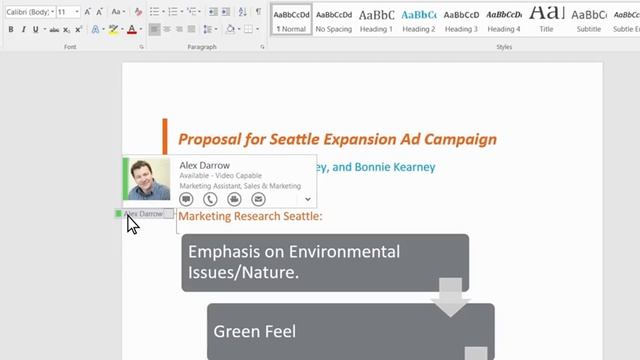Image resolution: width=640 pixels, height=360 pixels.
Task: Open font color dropdown arrow
Action: click(140, 30)
